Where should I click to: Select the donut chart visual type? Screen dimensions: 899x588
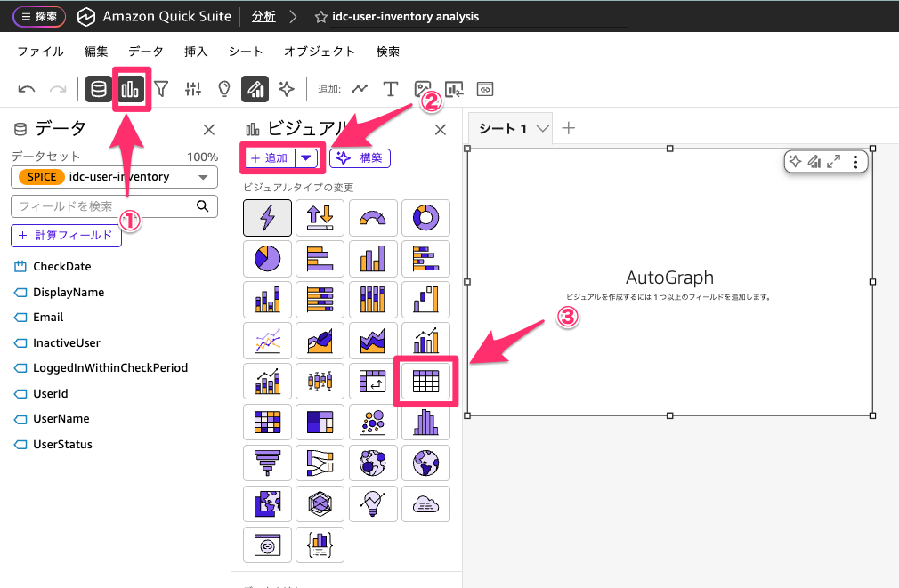click(426, 218)
